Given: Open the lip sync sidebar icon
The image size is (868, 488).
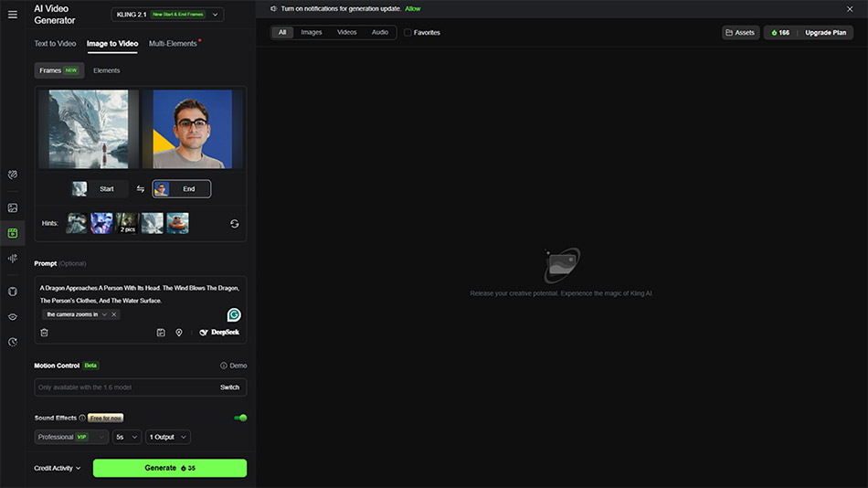Looking at the screenshot, I should tap(12, 317).
